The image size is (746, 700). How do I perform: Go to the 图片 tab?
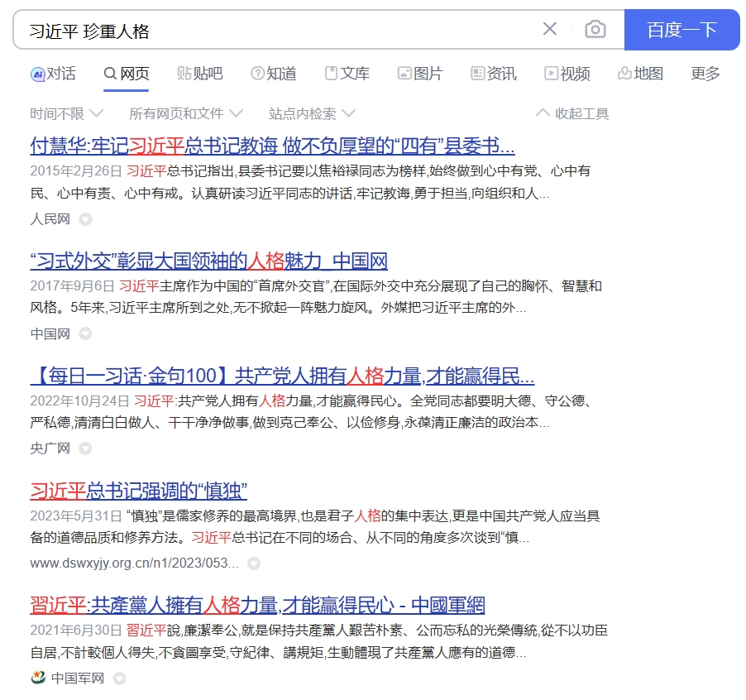tap(421, 74)
